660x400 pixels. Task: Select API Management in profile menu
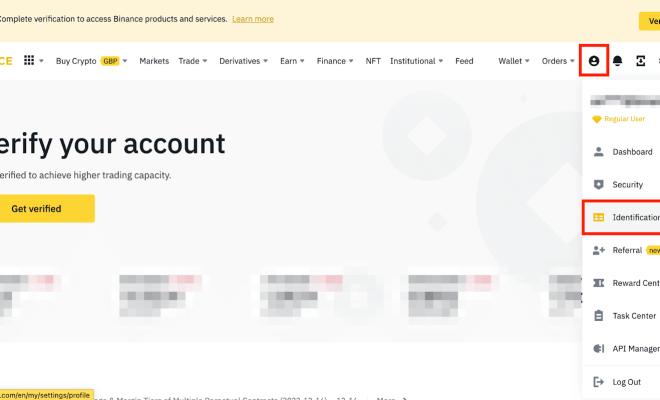(x=636, y=349)
